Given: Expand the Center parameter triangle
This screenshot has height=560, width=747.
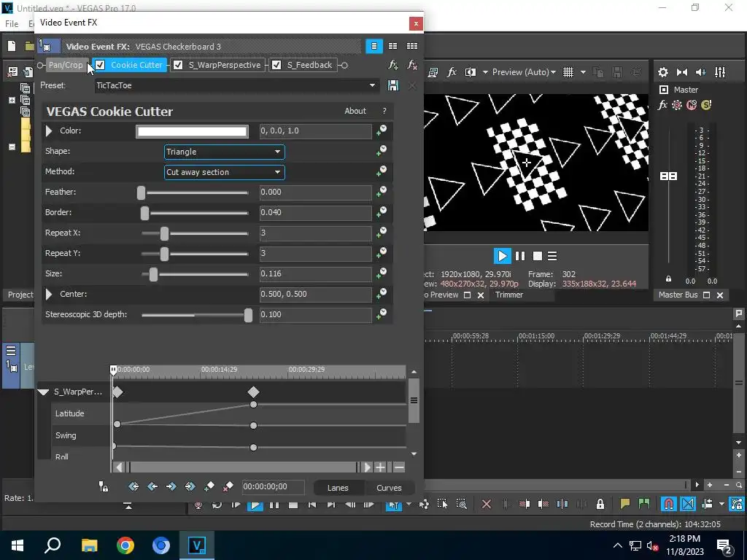Looking at the screenshot, I should (x=49, y=295).
